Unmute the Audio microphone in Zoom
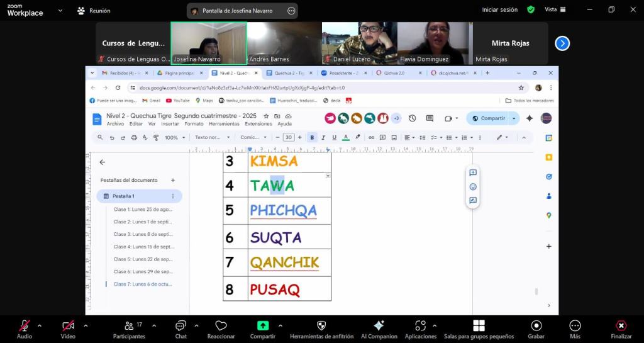 (25, 326)
